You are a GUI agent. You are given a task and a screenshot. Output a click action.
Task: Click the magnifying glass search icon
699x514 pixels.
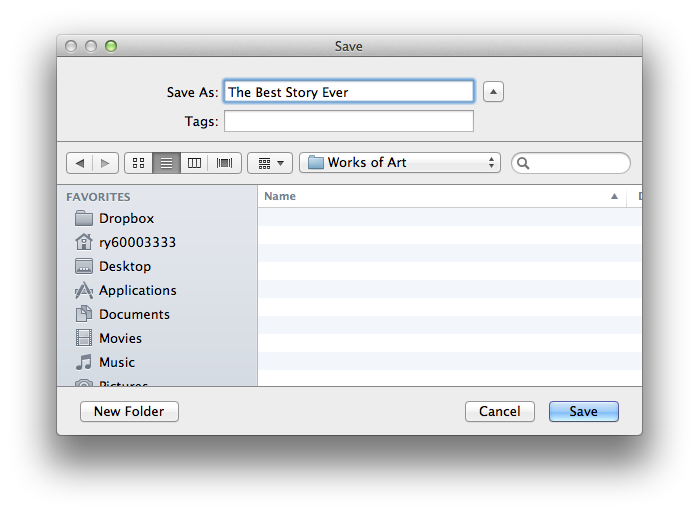tap(523, 164)
